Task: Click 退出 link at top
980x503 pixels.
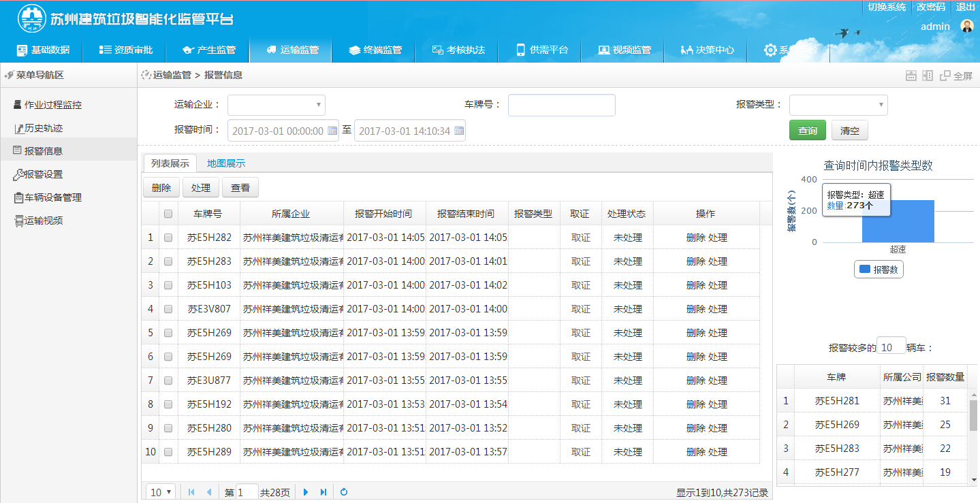Action: point(966,7)
